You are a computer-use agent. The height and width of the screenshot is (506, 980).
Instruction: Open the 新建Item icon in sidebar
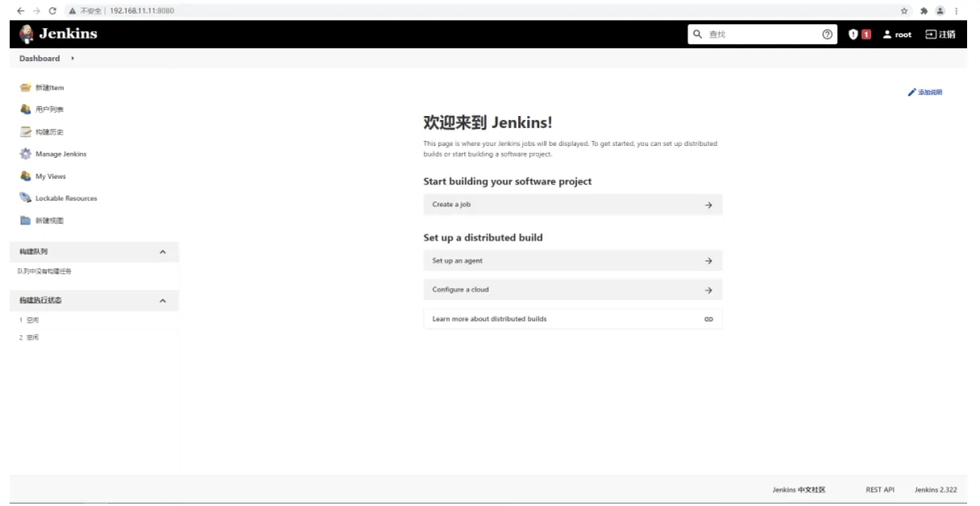(25, 88)
